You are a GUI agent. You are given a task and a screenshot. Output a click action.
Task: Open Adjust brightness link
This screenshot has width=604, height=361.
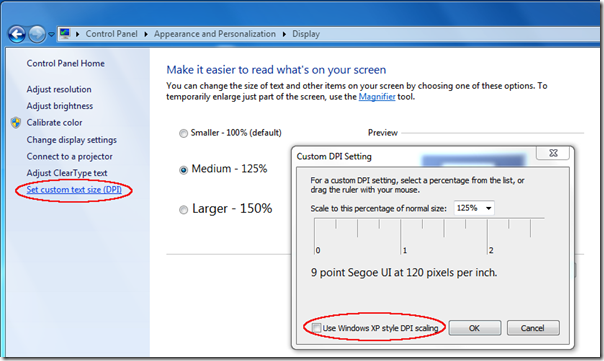[60, 106]
